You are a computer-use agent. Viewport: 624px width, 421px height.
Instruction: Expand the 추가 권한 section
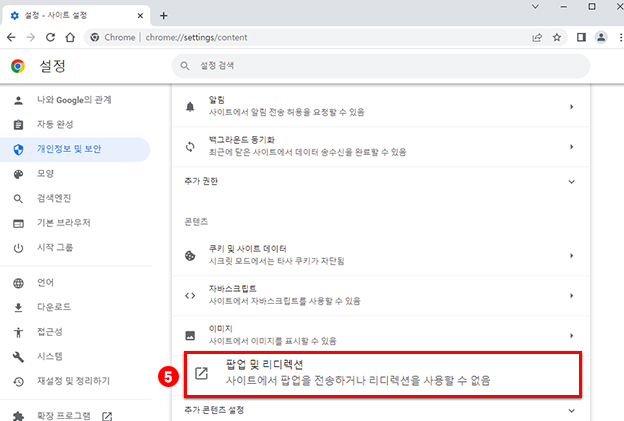coord(571,182)
